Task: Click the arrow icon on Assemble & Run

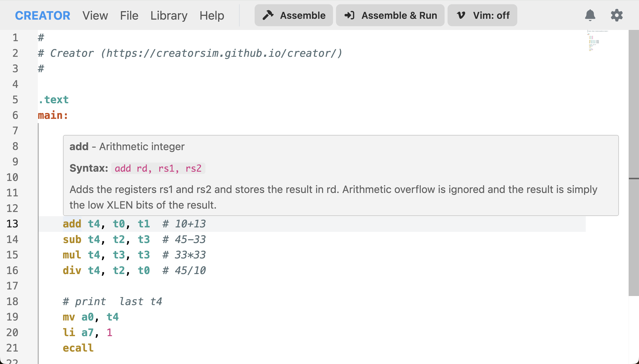Action: click(350, 15)
